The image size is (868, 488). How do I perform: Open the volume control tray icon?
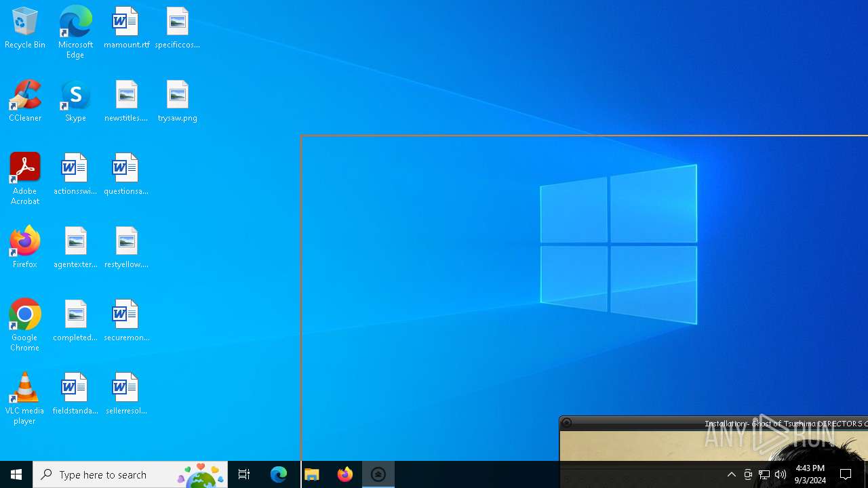pos(781,474)
